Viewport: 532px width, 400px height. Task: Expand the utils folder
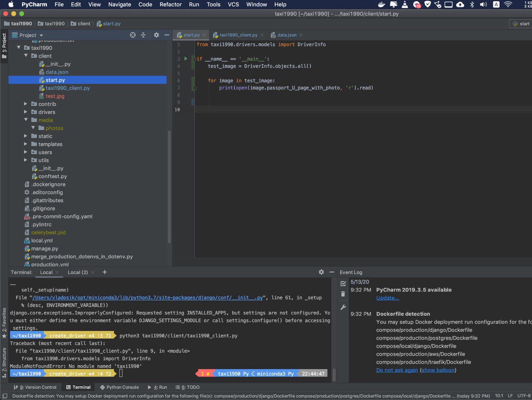coord(26,160)
